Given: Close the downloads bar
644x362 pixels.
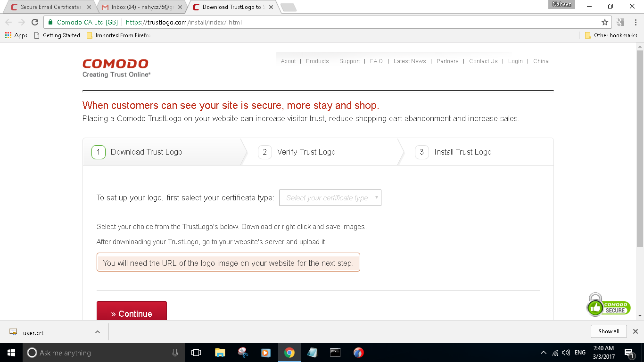Looking at the screenshot, I should [x=635, y=331].
